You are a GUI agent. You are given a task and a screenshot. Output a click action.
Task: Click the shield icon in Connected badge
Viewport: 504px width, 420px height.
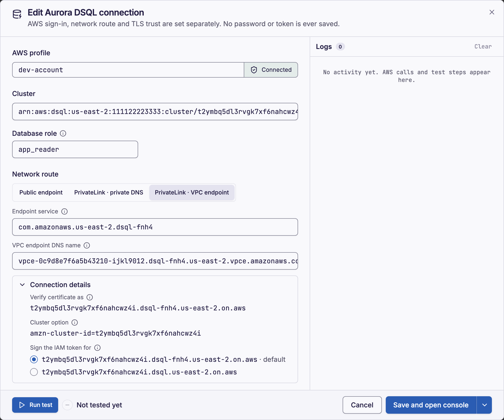[x=254, y=70]
